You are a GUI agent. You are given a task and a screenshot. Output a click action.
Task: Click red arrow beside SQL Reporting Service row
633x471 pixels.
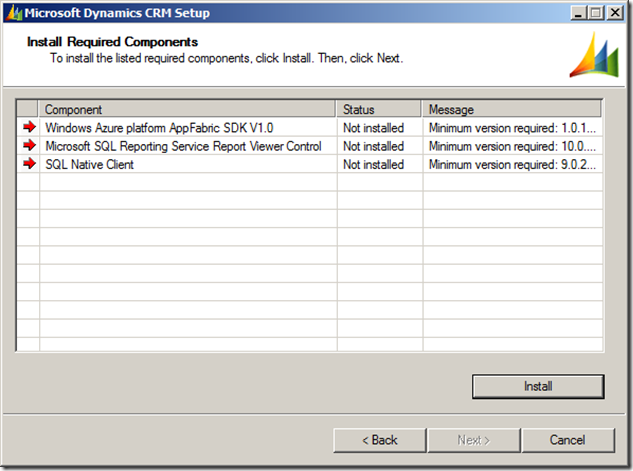(x=28, y=146)
